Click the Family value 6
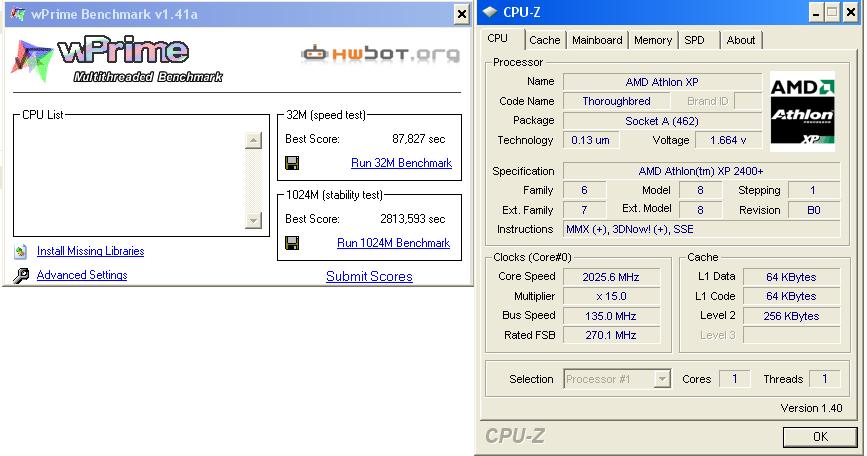This screenshot has height=456, width=867. pyautogui.click(x=584, y=190)
